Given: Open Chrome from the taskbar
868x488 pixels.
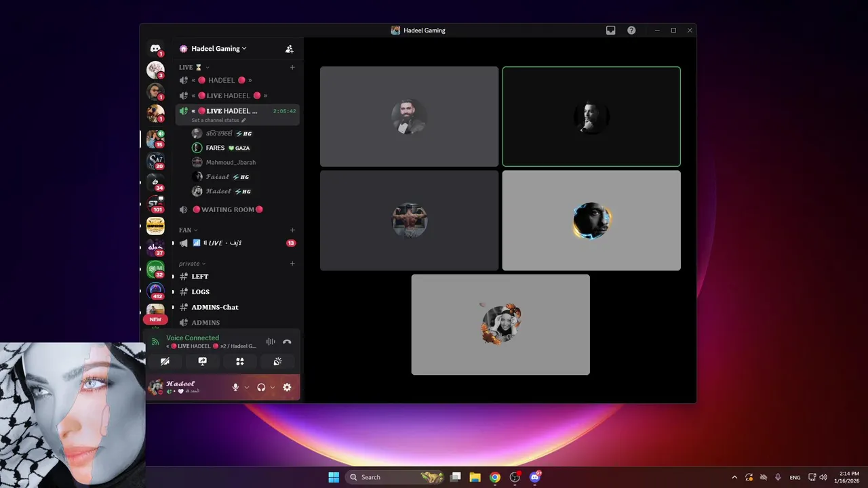Looking at the screenshot, I should [495, 477].
